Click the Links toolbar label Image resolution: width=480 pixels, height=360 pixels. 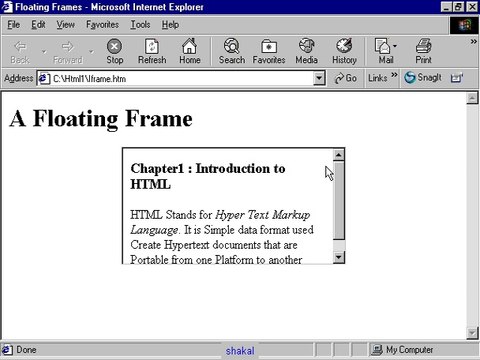click(377, 78)
